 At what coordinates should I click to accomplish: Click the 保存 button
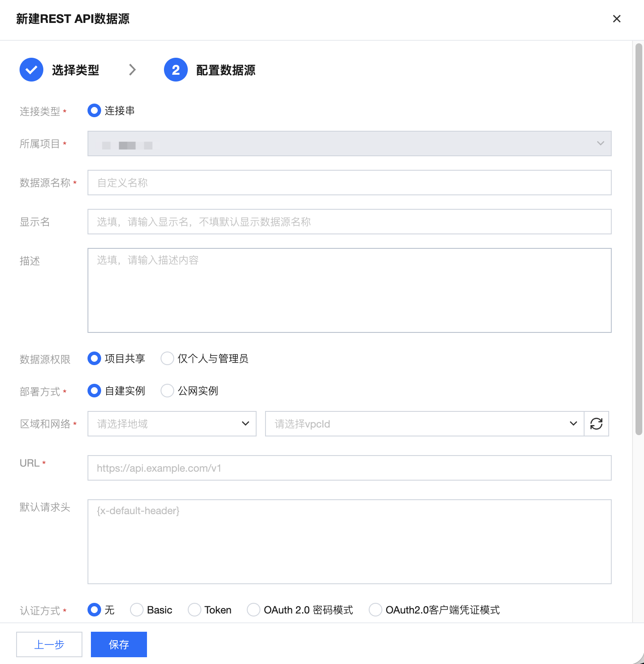[x=119, y=644]
